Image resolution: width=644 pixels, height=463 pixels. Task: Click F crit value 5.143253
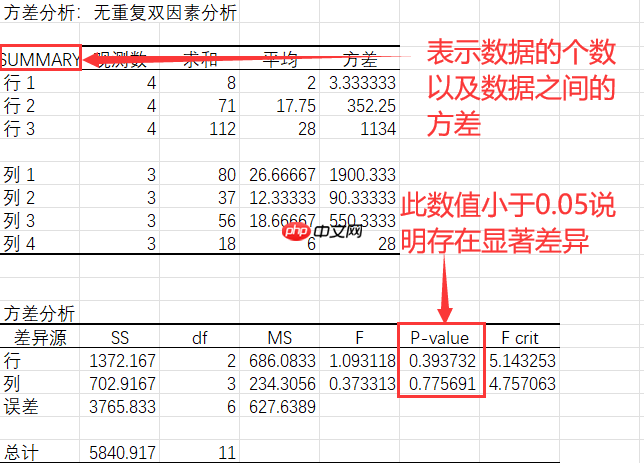[x=522, y=361]
